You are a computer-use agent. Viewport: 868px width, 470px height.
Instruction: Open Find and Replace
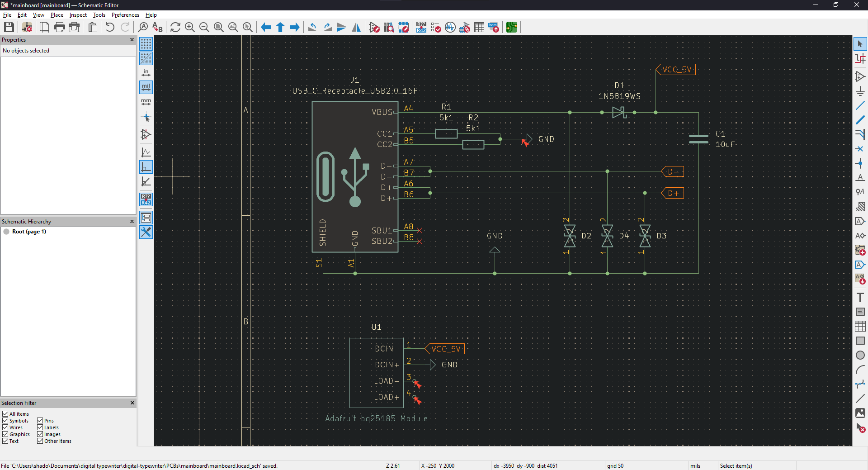pos(157,28)
